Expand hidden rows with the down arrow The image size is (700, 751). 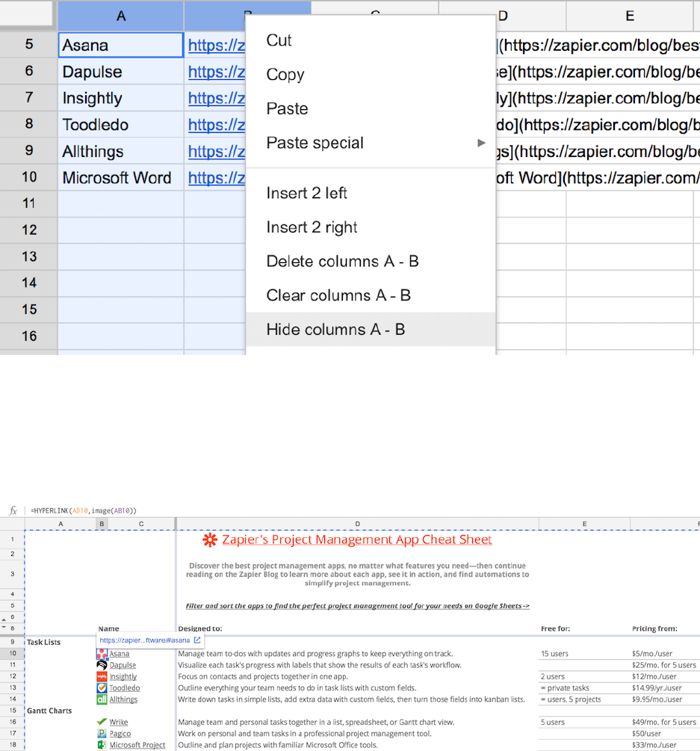(x=4, y=626)
